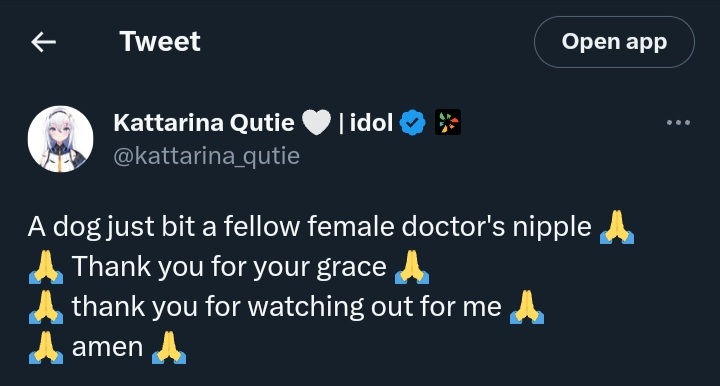Click the praying hands emoji before 'thank you for watching'
The height and width of the screenshot is (386, 720).
click(46, 307)
